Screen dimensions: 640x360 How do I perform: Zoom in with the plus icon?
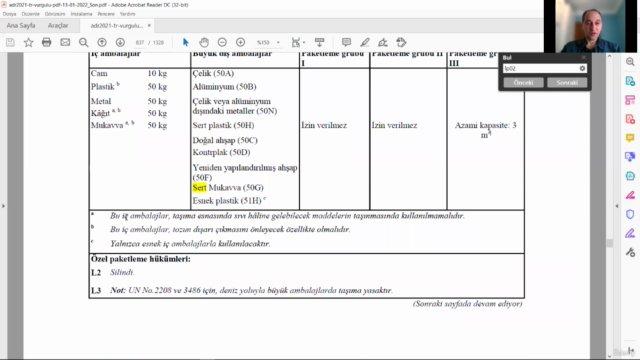pyautogui.click(x=240, y=42)
